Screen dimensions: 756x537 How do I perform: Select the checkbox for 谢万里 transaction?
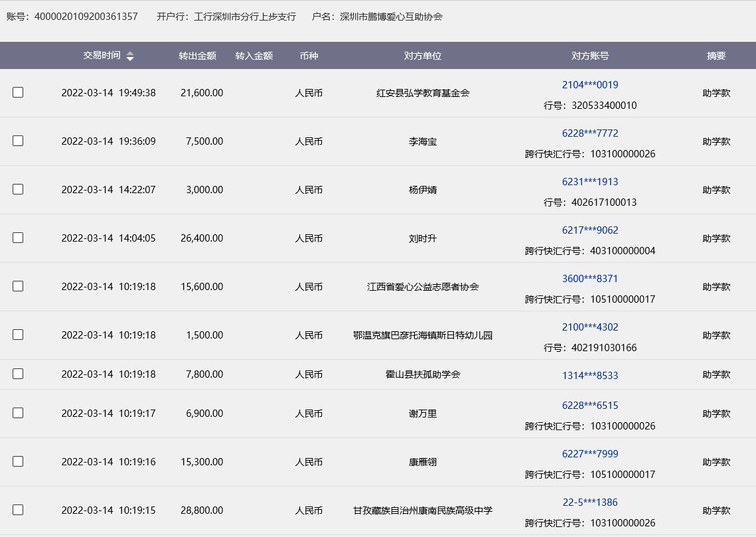click(x=18, y=413)
